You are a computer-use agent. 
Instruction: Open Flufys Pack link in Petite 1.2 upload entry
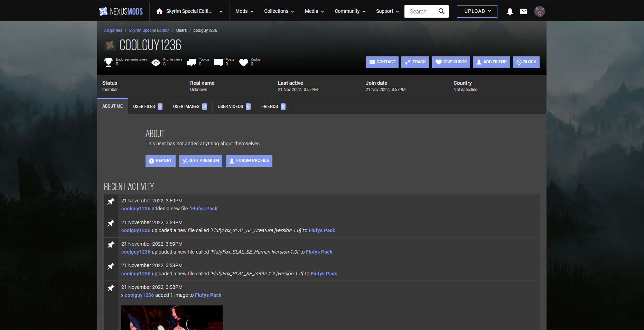[324, 274]
